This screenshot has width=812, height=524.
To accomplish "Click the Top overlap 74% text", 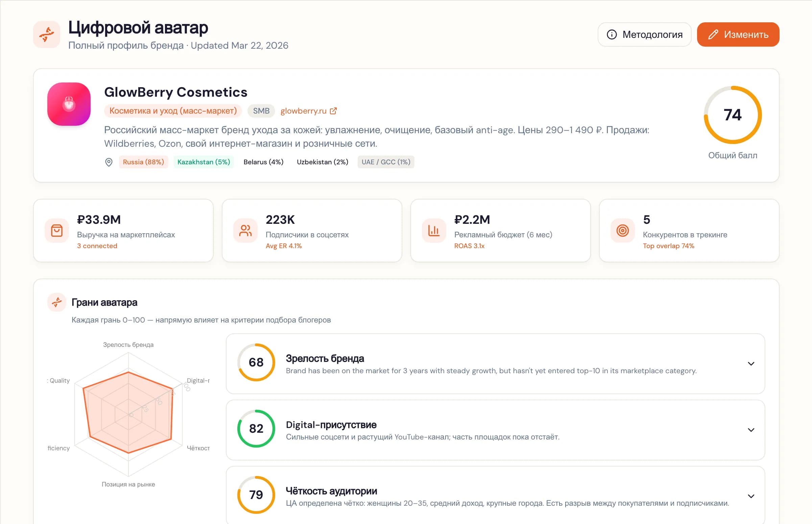I will point(668,246).
